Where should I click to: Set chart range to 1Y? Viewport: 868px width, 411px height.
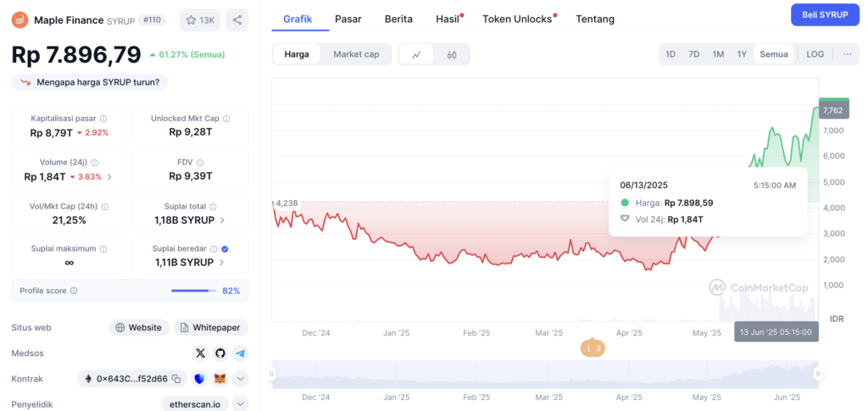click(742, 54)
